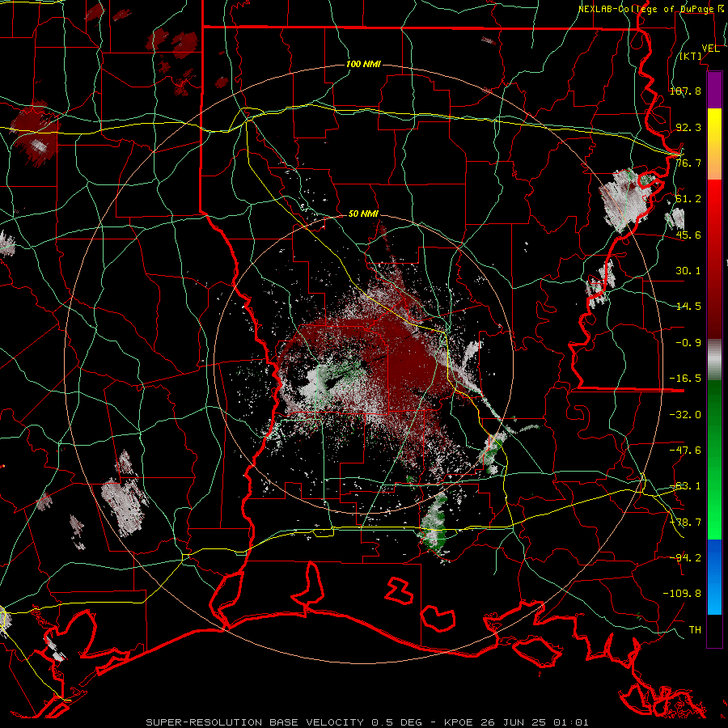728x728 pixels.
Task: Click the -94.2 scale value
Action: pos(685,557)
